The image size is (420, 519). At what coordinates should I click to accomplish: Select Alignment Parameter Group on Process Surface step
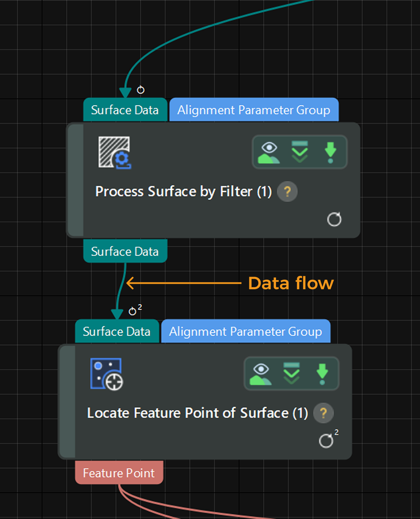(x=254, y=110)
